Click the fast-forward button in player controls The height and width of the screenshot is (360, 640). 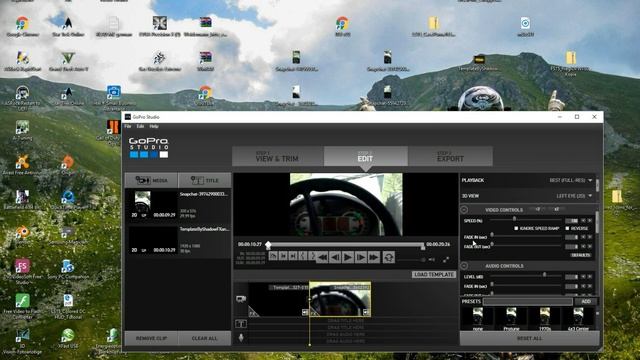click(x=374, y=258)
